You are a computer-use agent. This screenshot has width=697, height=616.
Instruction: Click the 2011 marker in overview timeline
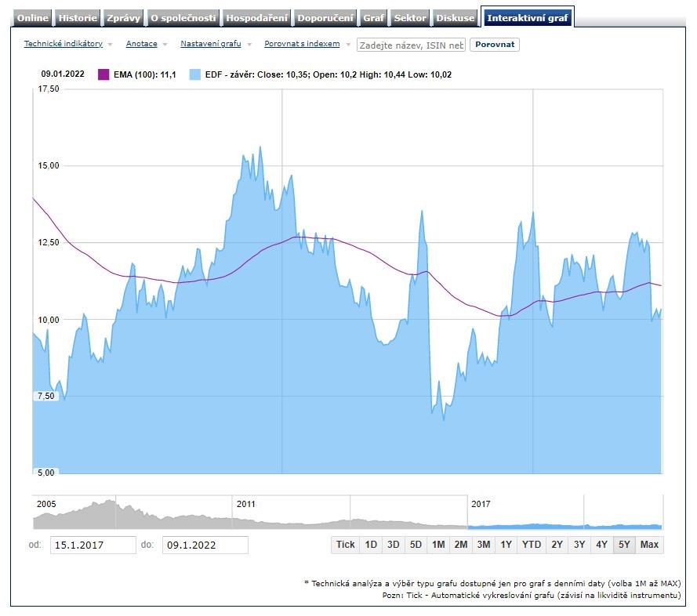[246, 504]
